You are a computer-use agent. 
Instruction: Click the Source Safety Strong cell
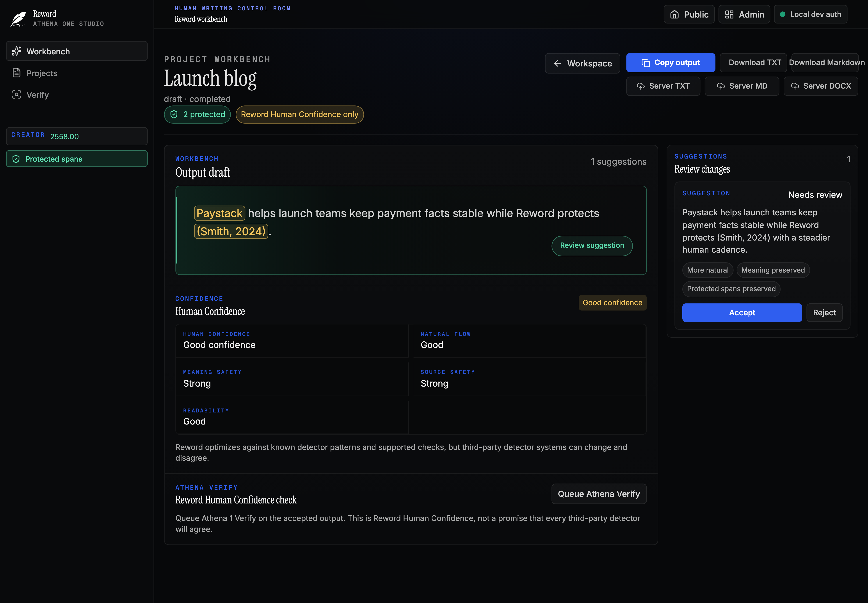(x=530, y=379)
